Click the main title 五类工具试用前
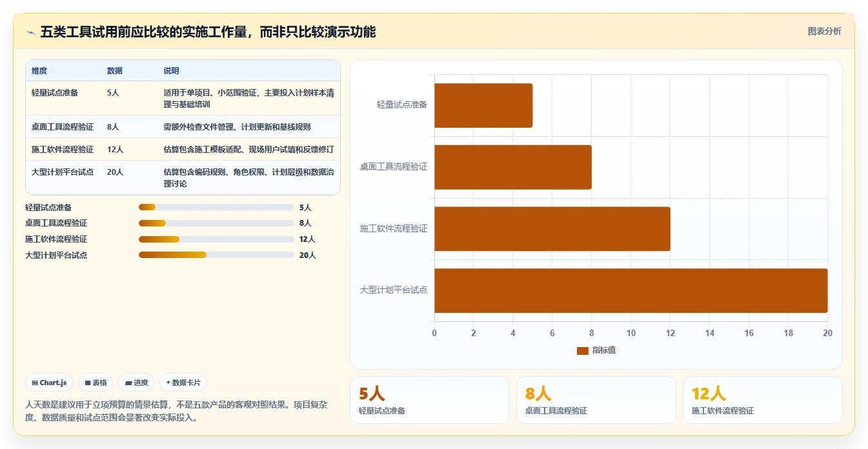The height and width of the screenshot is (449, 868). pyautogui.click(x=208, y=32)
